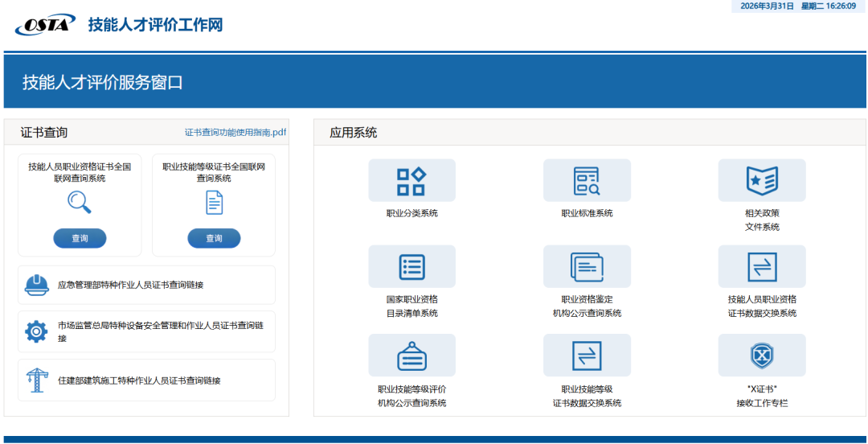Open 证书查询功能使用指南.pdf link
This screenshot has height=444, width=868.
[x=235, y=133]
